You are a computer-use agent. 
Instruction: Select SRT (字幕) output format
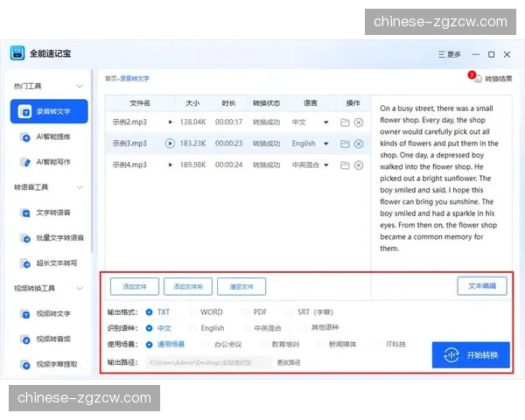point(290,312)
